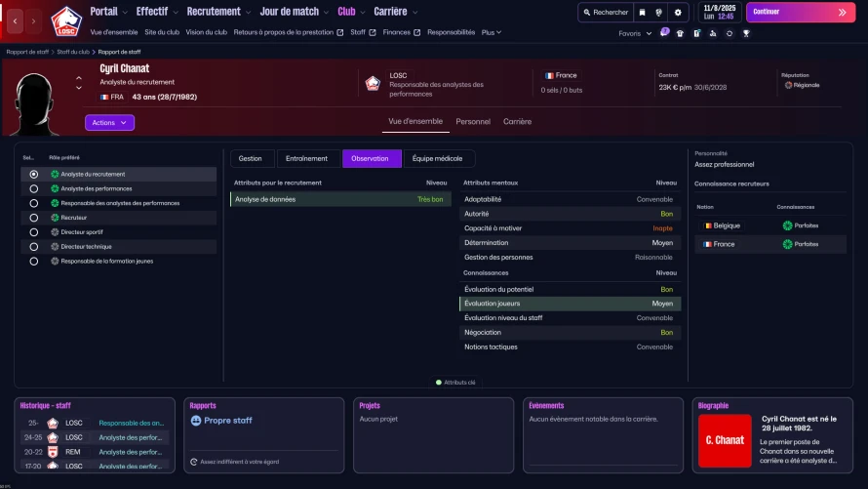Click the LOSC club badge logo
This screenshot has width=868, height=489.
point(66,21)
